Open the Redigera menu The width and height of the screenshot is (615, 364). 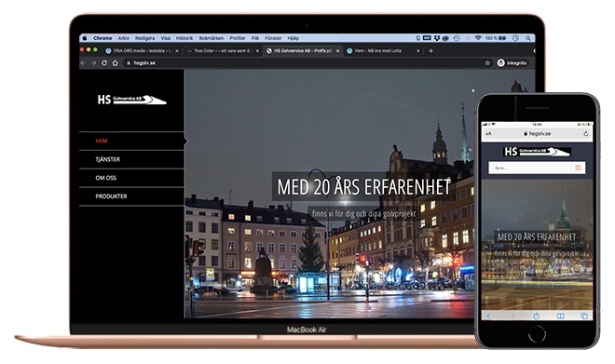144,38
